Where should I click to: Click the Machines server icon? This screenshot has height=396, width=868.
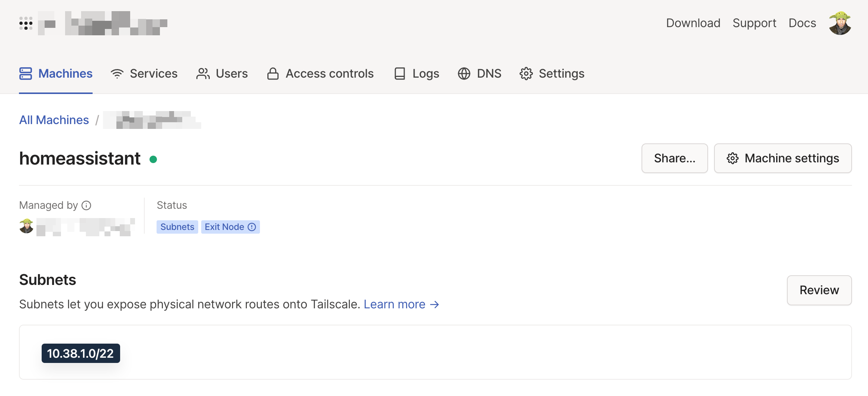click(x=26, y=74)
